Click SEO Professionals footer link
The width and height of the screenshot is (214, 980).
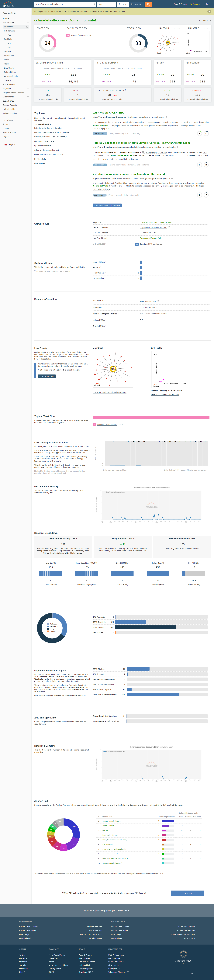(116, 955)
